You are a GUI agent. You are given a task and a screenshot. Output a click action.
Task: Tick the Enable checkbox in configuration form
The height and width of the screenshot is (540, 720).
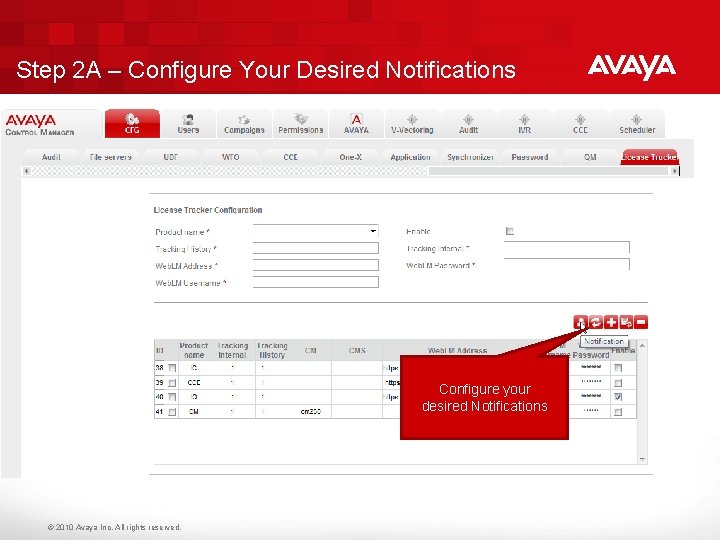tap(510, 231)
